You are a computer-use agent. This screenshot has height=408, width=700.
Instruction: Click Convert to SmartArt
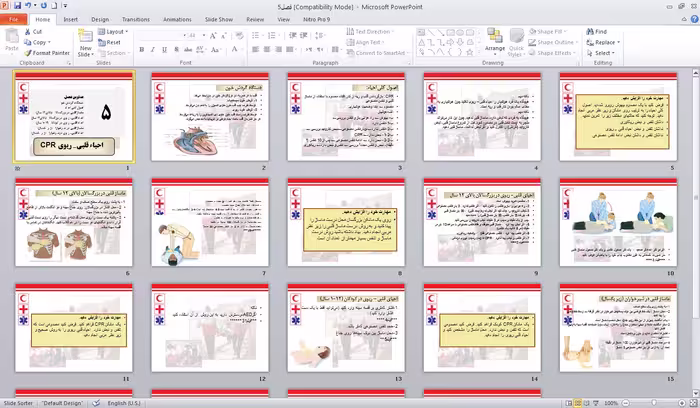tap(377, 53)
